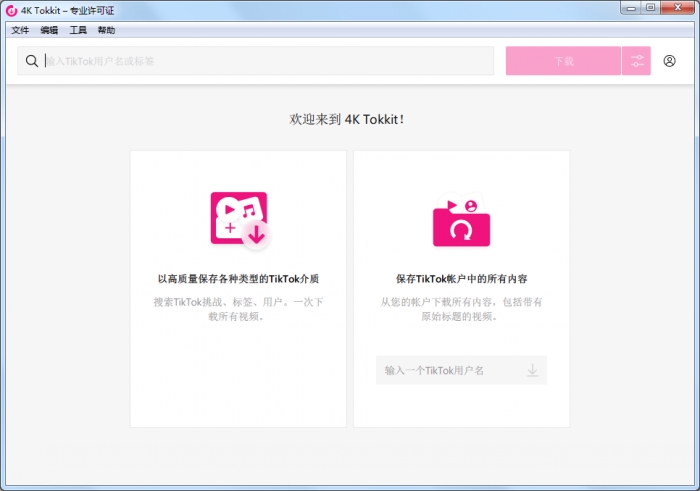700x491 pixels.
Task: Maximize the 4K Tokkit window
Action: [650, 8]
